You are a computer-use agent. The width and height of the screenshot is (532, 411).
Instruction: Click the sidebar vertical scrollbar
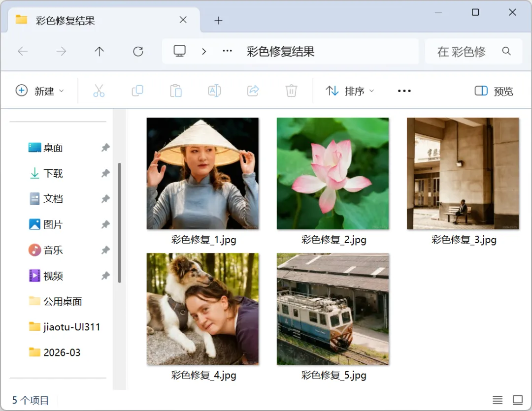(x=119, y=222)
